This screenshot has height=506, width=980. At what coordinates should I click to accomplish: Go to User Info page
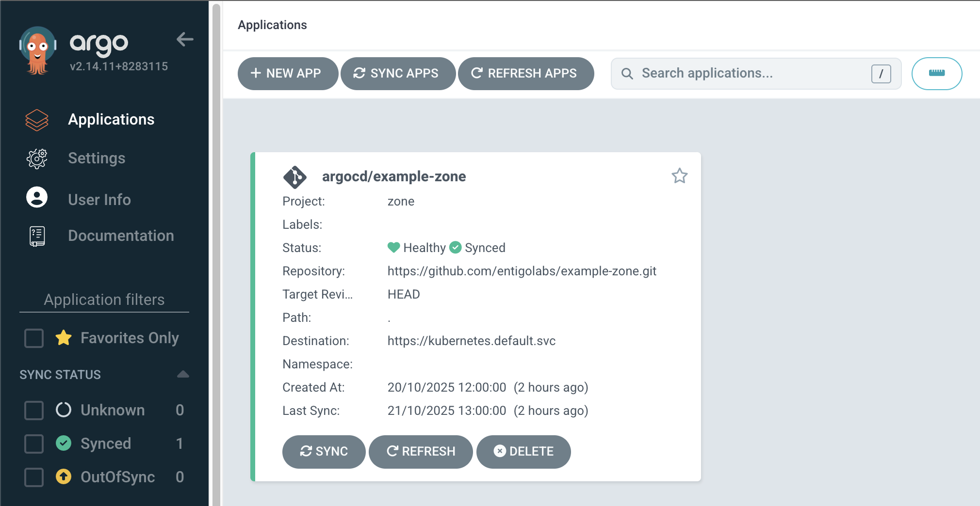coord(99,200)
